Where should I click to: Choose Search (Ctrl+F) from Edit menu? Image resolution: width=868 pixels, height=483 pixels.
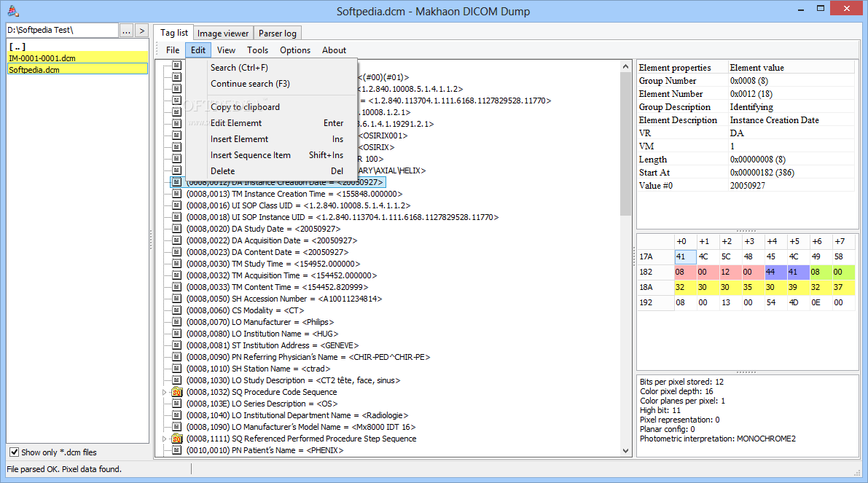pyautogui.click(x=271, y=68)
